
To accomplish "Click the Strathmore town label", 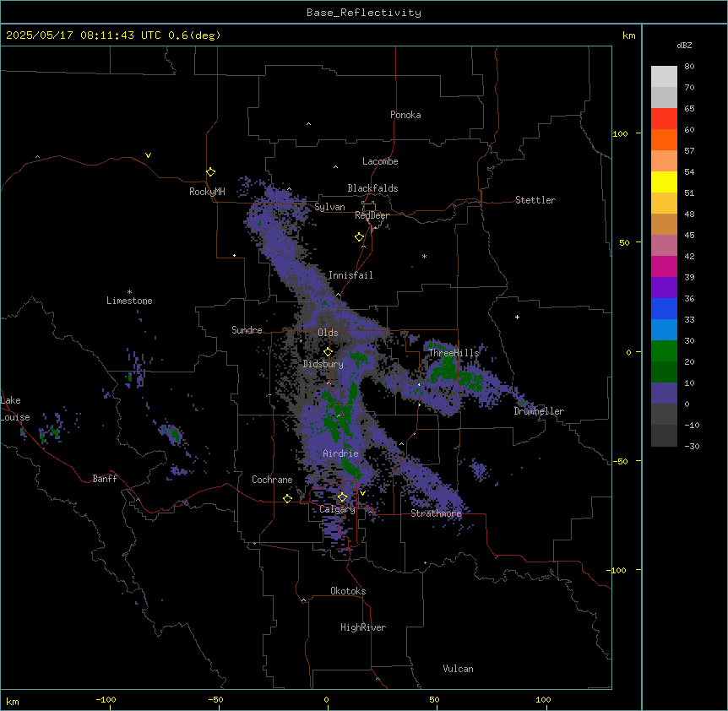I will [436, 513].
